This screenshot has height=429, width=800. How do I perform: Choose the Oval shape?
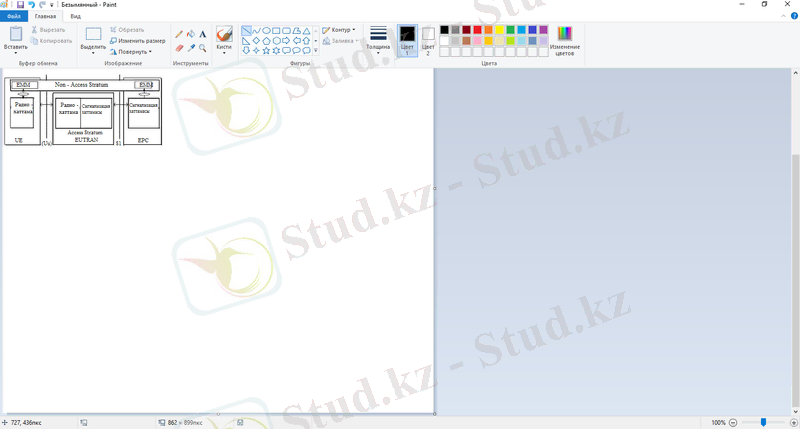click(x=266, y=31)
